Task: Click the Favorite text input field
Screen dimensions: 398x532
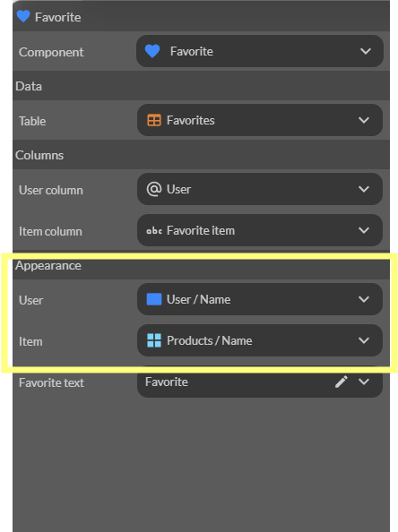Action: click(260, 382)
